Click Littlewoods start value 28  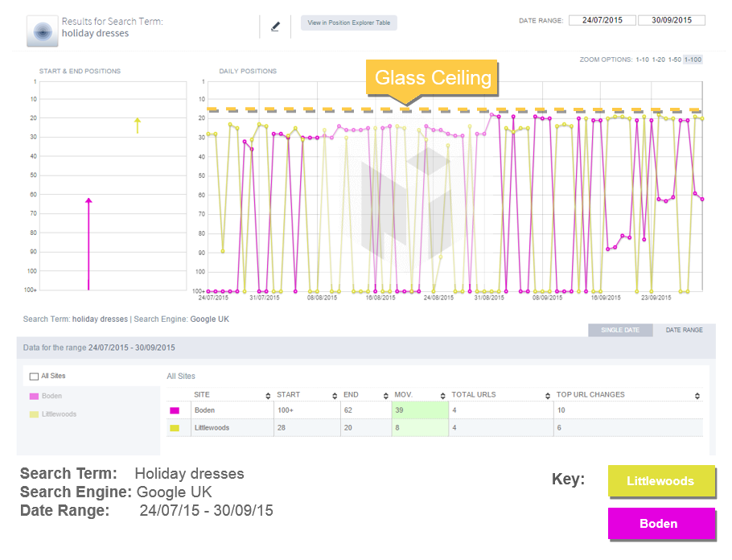tap(282, 427)
